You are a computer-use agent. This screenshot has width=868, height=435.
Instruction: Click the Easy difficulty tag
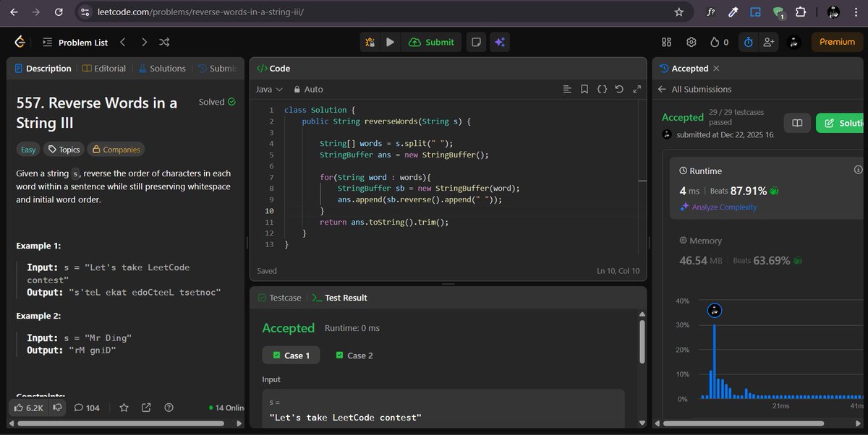point(28,150)
